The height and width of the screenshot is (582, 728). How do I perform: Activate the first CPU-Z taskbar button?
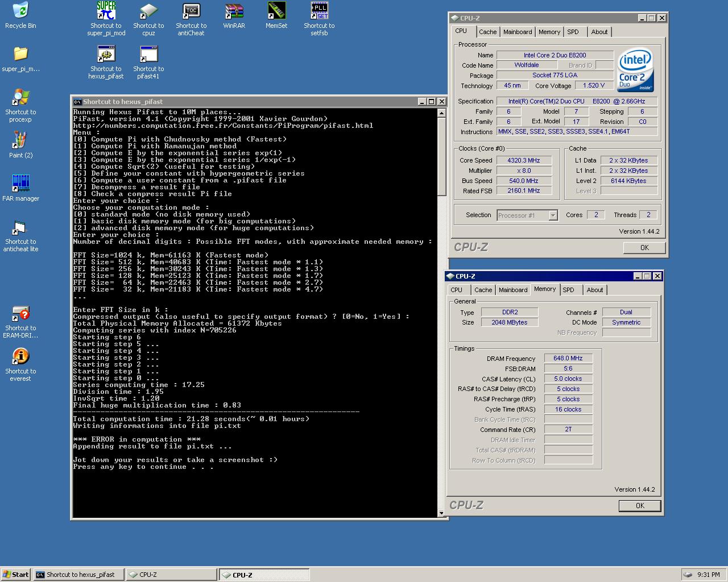(172, 575)
